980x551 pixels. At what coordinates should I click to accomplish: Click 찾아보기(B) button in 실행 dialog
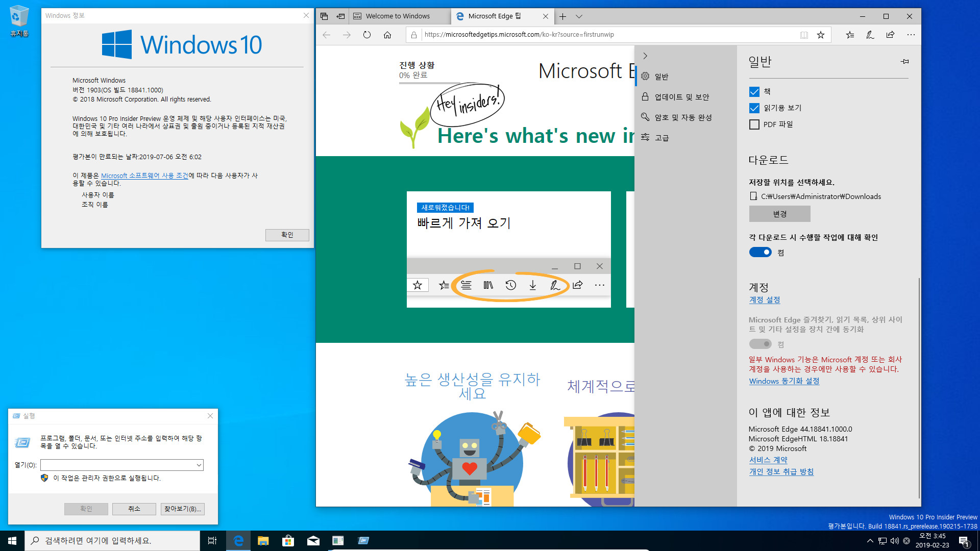[182, 509]
